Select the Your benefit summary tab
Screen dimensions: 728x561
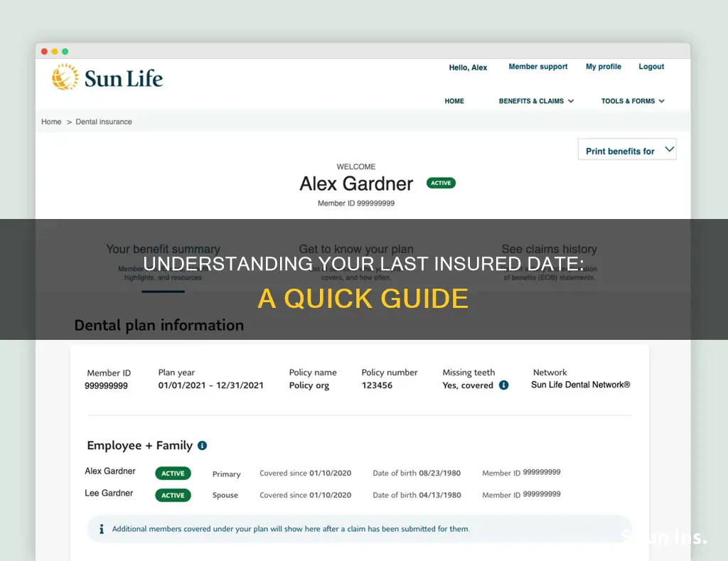(163, 263)
